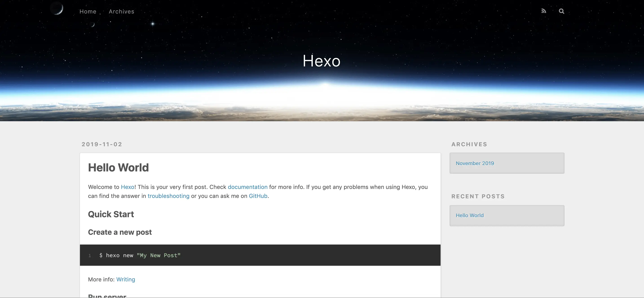Open the RSS feed icon
The image size is (644, 298).
[544, 11]
